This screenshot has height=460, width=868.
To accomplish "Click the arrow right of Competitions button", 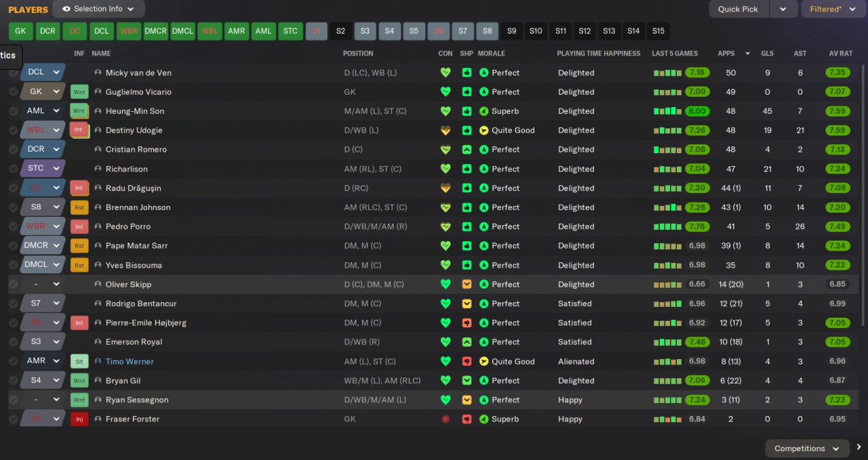I will click(x=859, y=447).
